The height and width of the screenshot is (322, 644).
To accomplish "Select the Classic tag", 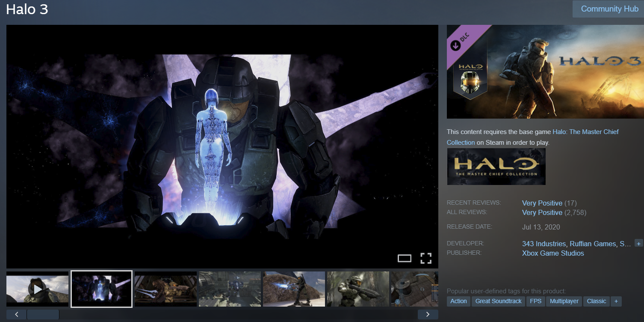I will click(x=597, y=301).
